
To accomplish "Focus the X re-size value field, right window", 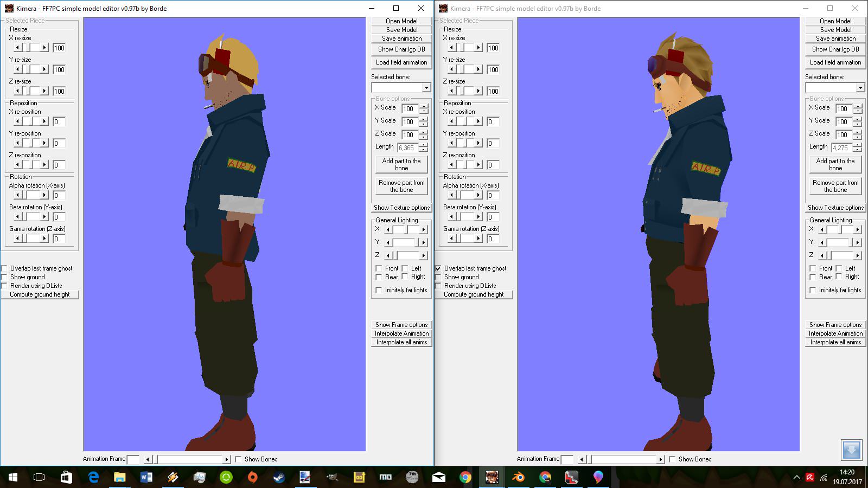I will (x=493, y=48).
